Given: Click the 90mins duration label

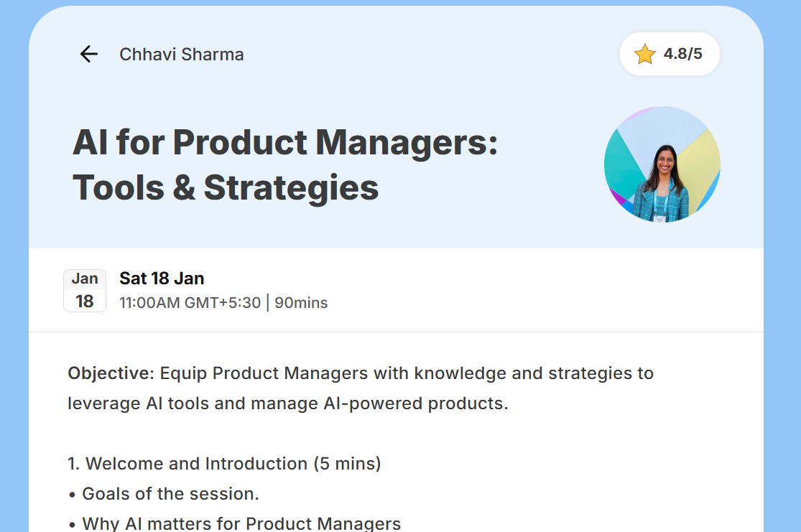Looking at the screenshot, I should pos(301,303).
